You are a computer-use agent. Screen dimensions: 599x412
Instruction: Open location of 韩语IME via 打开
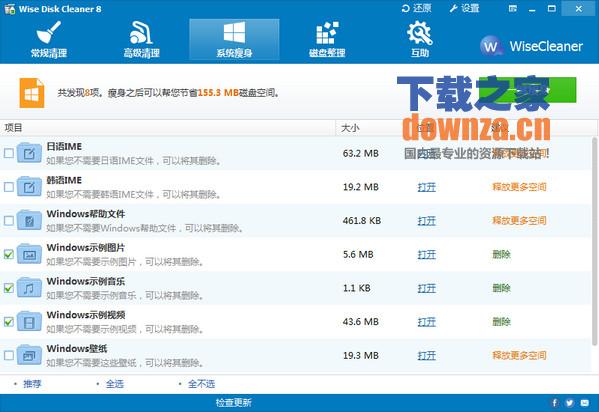click(x=427, y=187)
